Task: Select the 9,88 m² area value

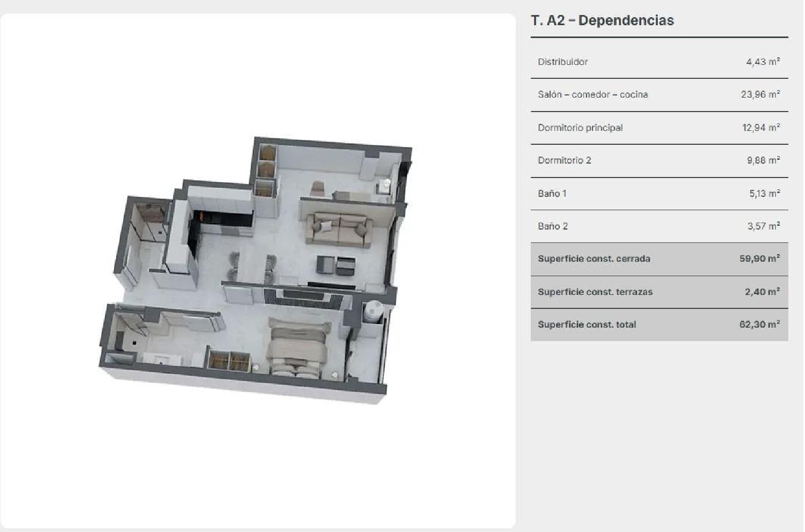Action: 763,160
